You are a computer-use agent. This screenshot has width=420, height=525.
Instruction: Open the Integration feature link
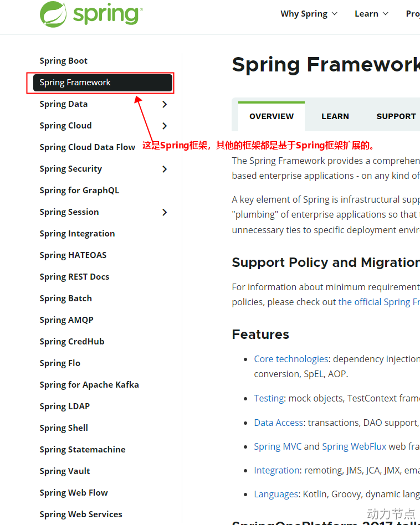click(276, 470)
